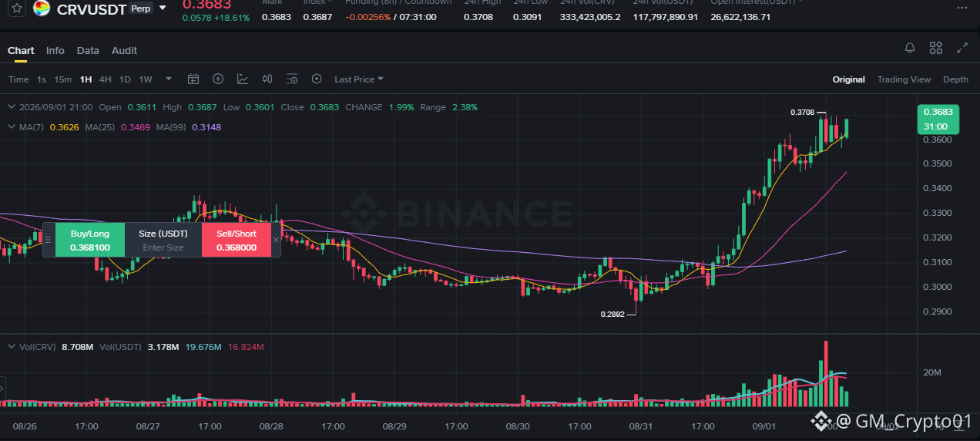This screenshot has width=980, height=441.
Task: Click the add indicator plus circle icon
Action: point(218,79)
